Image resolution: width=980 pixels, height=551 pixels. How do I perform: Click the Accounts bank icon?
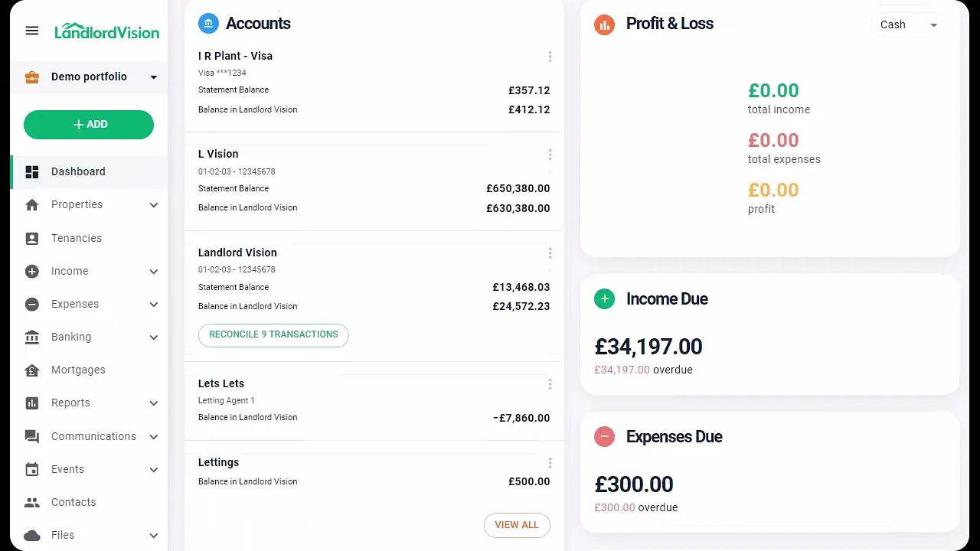(x=208, y=24)
